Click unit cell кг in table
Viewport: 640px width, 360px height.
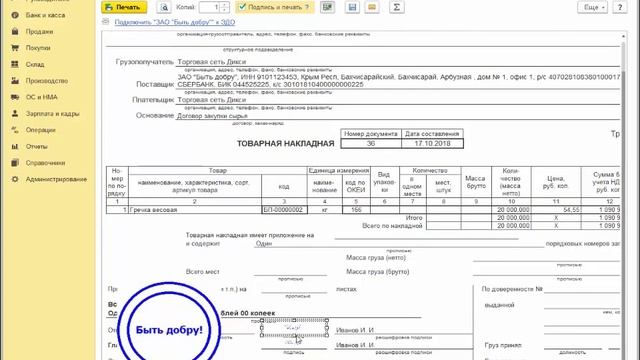click(x=324, y=210)
